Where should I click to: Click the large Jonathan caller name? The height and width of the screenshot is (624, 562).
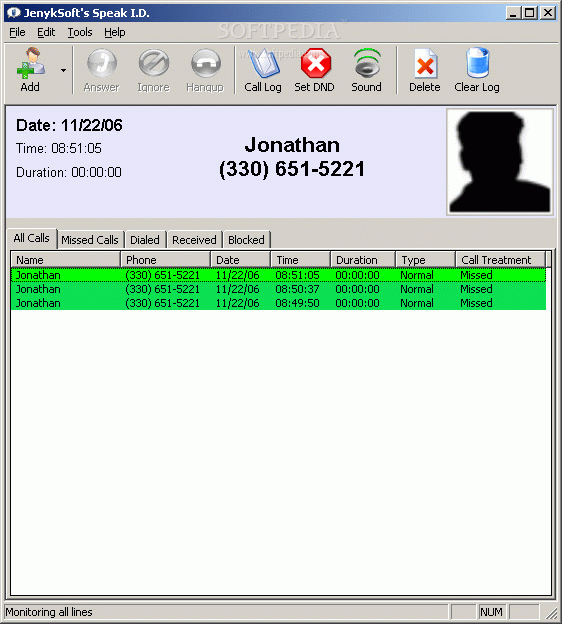(292, 145)
